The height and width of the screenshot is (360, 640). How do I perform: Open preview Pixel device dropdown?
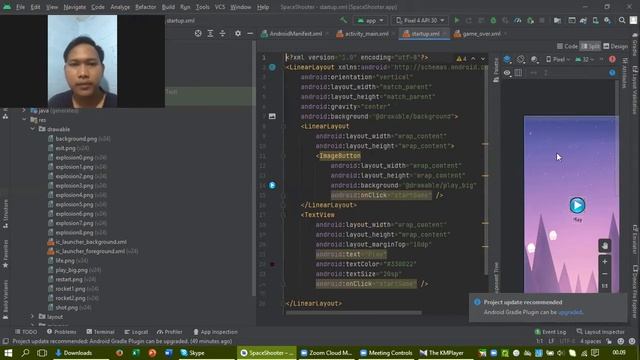pyautogui.click(x=558, y=60)
